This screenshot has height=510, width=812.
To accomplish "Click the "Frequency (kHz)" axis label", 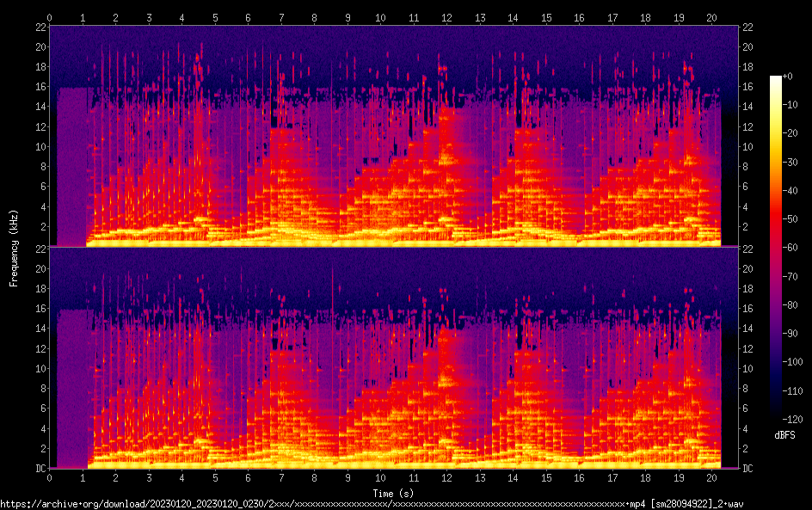I will pyautogui.click(x=14, y=247).
